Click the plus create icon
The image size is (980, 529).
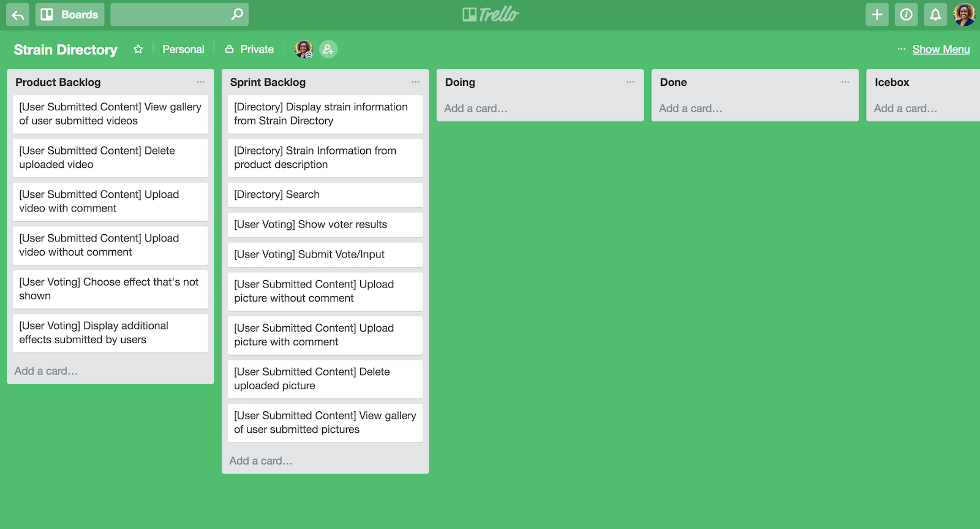(x=877, y=15)
